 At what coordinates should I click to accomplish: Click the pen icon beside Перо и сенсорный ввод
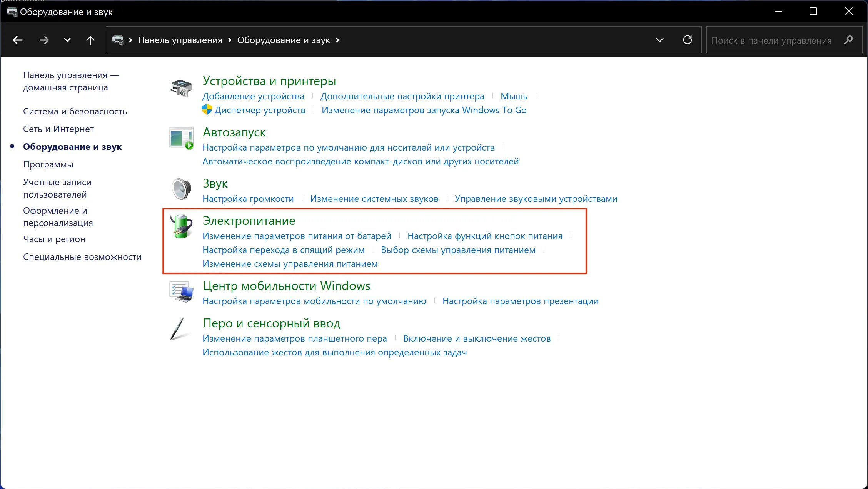pyautogui.click(x=178, y=329)
